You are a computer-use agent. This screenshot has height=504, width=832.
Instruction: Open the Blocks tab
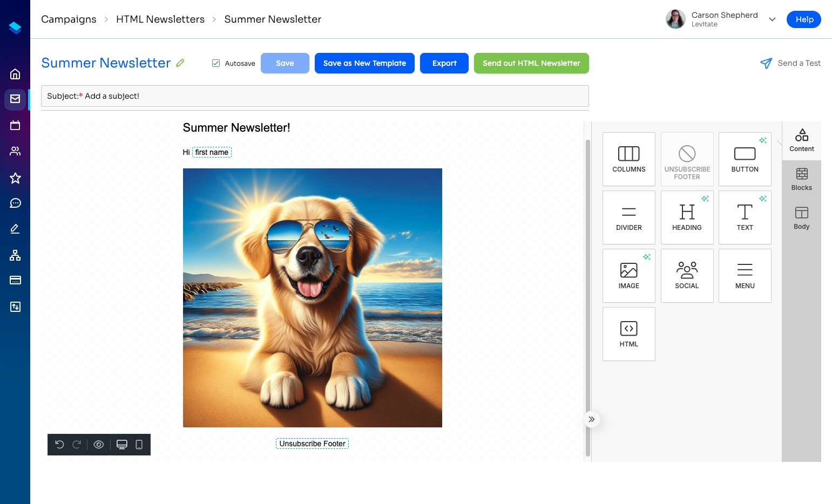click(801, 180)
